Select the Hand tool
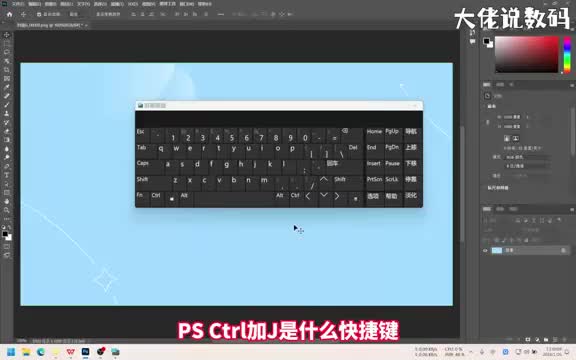 tap(7, 201)
